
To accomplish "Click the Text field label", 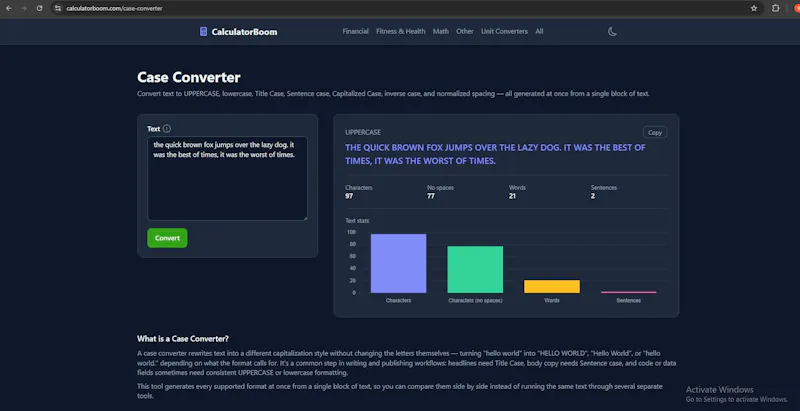I will point(154,129).
